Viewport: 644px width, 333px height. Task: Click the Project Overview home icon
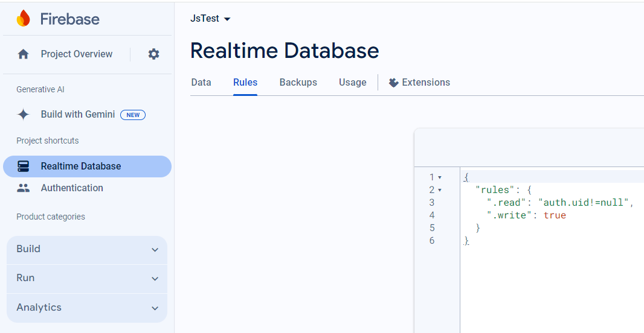click(x=24, y=54)
